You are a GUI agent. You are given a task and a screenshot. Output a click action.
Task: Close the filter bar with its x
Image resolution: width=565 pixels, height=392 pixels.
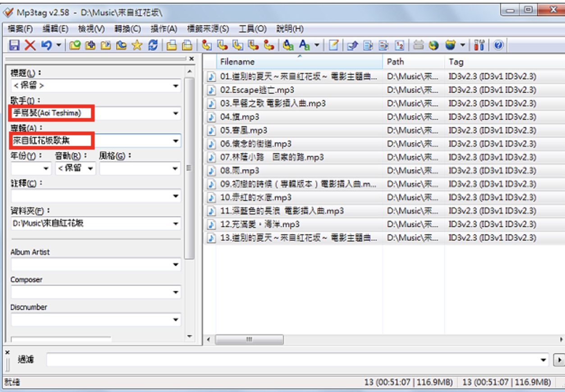(7, 351)
